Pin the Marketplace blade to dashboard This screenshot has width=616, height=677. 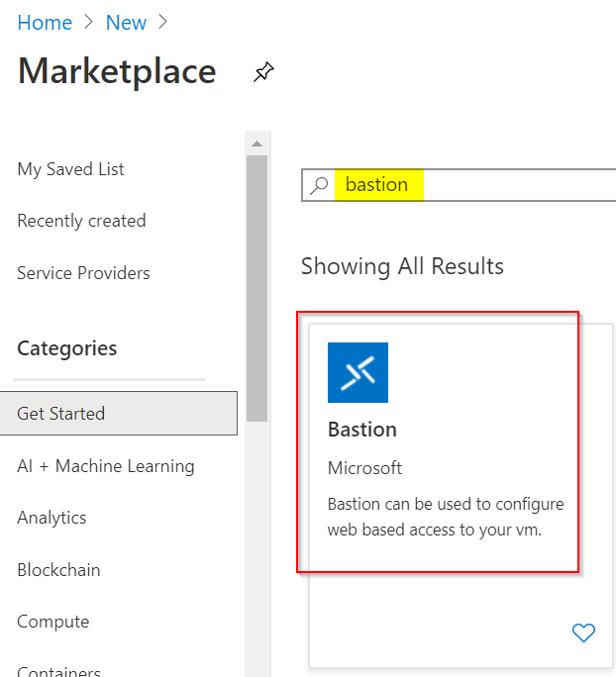coord(263,72)
